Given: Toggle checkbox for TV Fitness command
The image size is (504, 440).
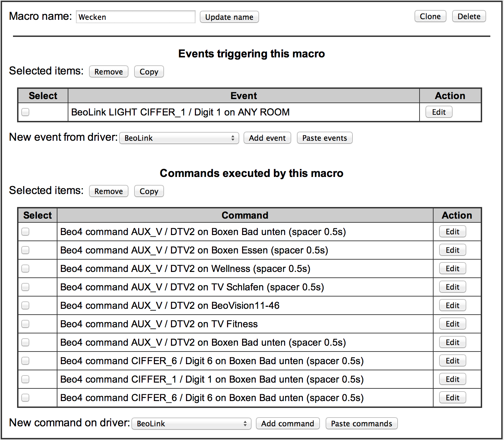Looking at the screenshot, I should tap(25, 324).
